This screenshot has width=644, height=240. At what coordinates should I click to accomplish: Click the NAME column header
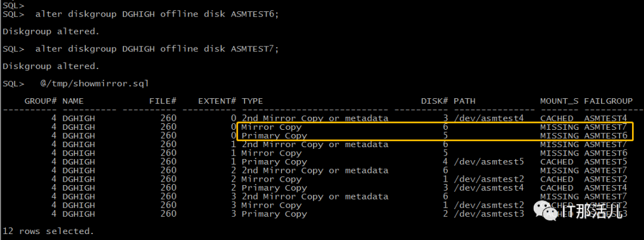[x=73, y=101]
